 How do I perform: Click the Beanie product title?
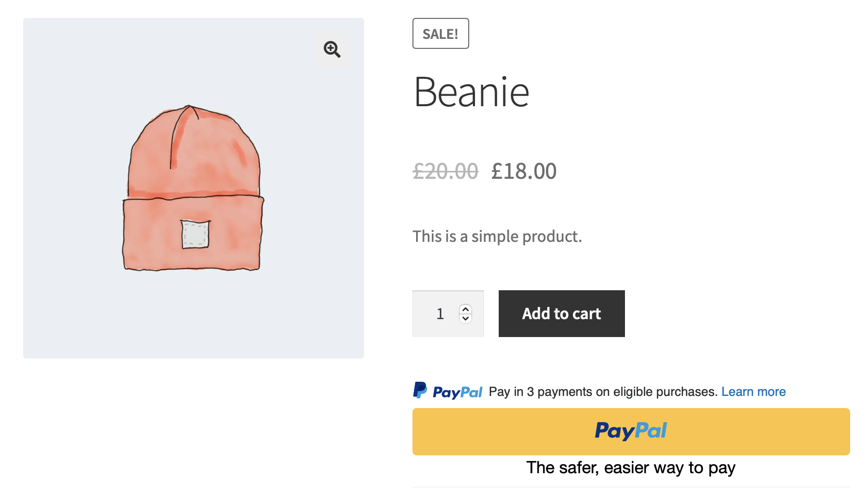(x=471, y=93)
